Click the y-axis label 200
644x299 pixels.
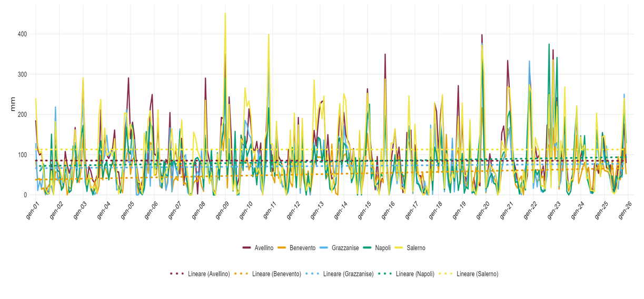coord(23,115)
